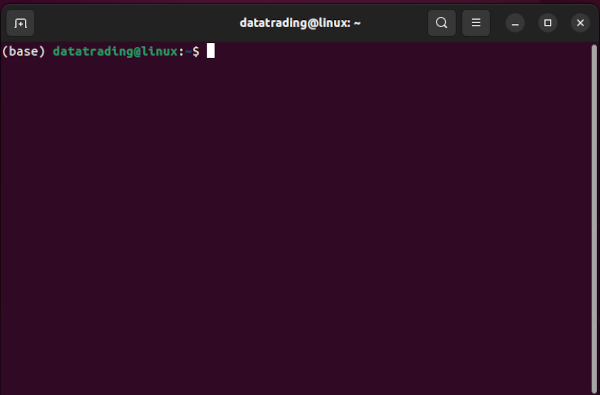Click the green datatrading@linux prompt text

tap(115, 51)
